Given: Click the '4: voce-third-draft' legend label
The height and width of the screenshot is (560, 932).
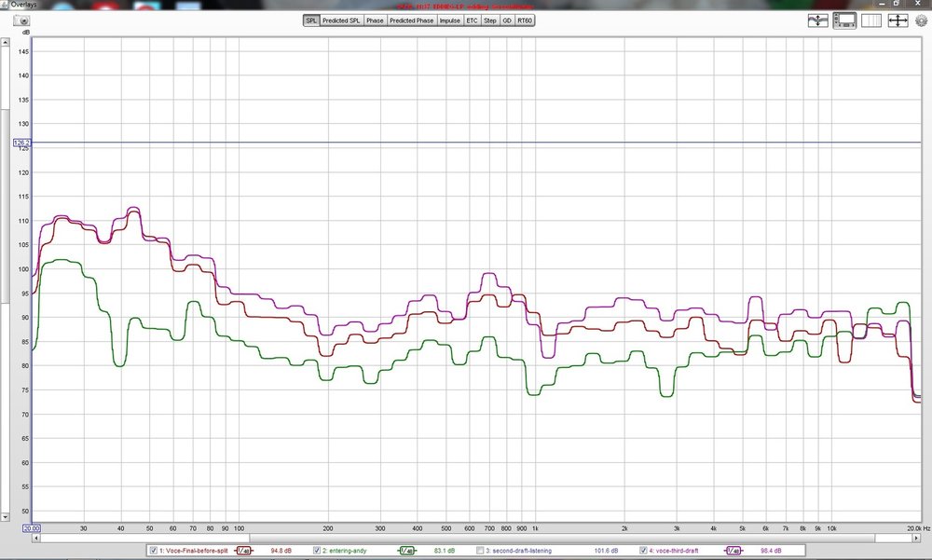Looking at the screenshot, I should pos(674,551).
